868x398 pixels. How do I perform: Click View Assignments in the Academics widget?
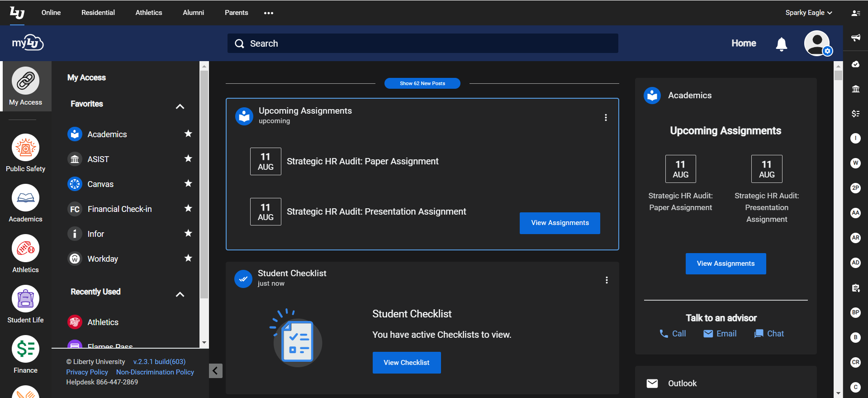726,264
